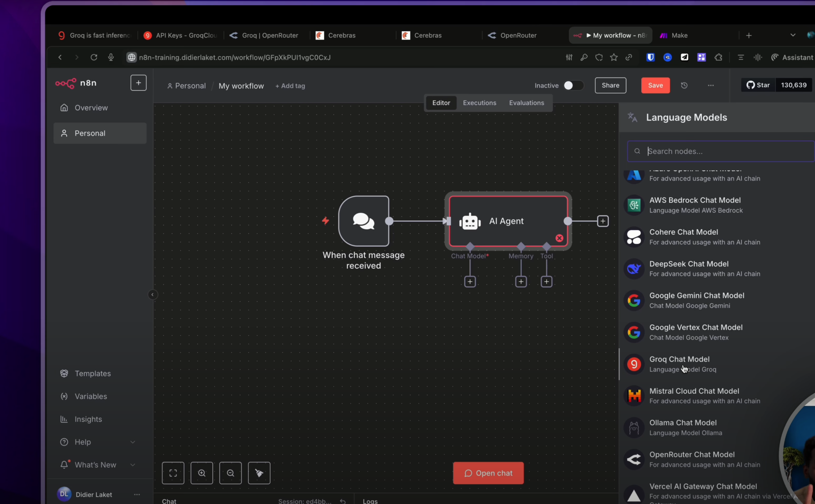Click Add tag next to workflow name
The width and height of the screenshot is (815, 504).
click(x=290, y=86)
